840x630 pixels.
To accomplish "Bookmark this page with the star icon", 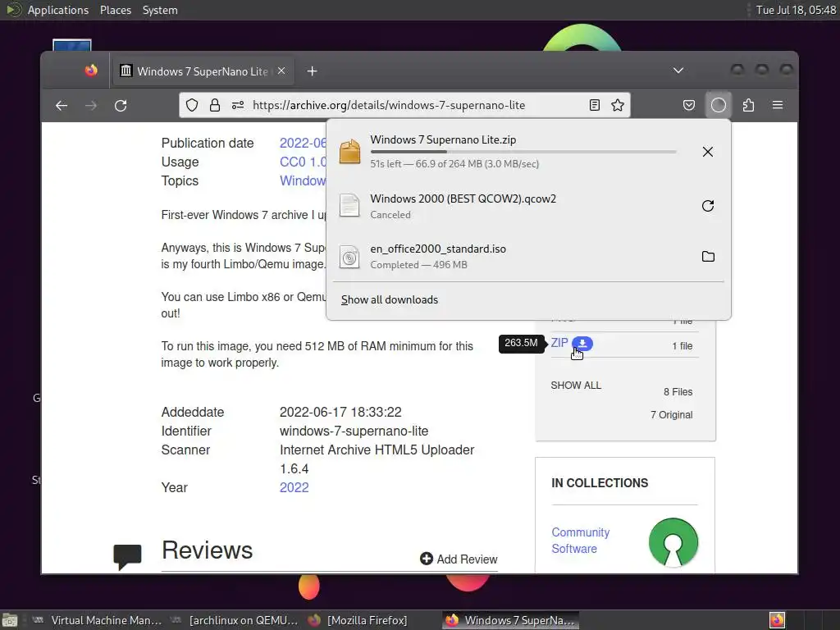I will click(x=618, y=105).
